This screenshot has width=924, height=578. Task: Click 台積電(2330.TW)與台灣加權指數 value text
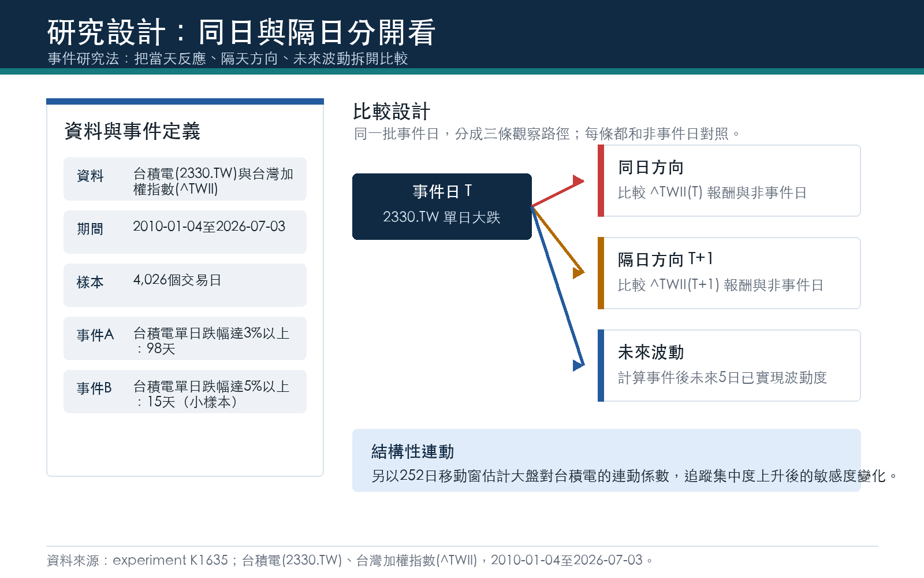click(213, 181)
